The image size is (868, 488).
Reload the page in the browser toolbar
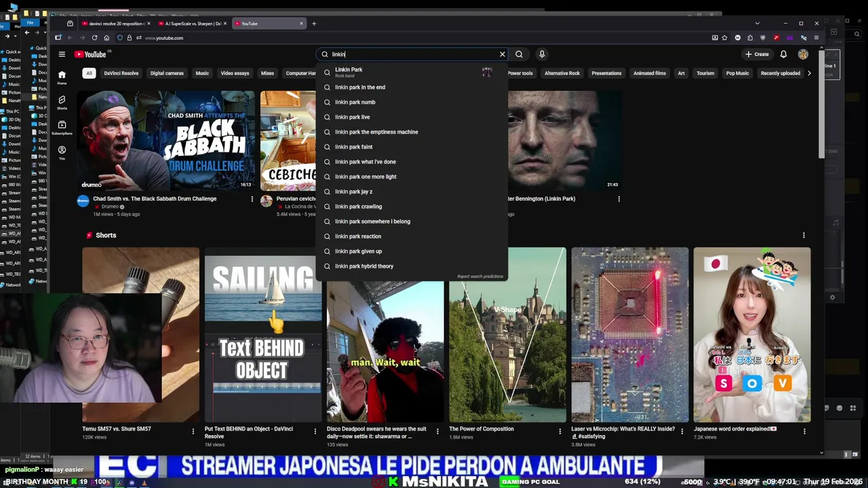94,38
